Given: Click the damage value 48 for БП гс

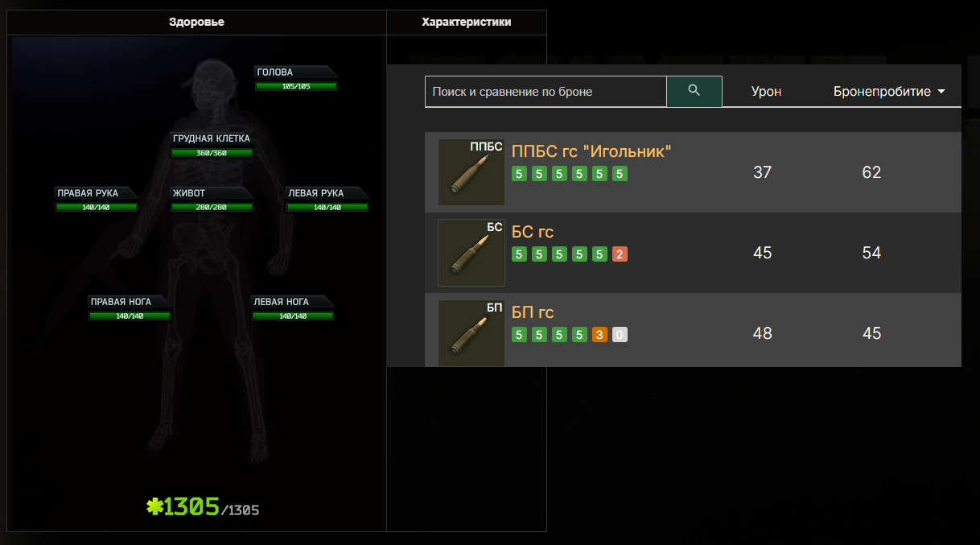Looking at the screenshot, I should point(762,333).
